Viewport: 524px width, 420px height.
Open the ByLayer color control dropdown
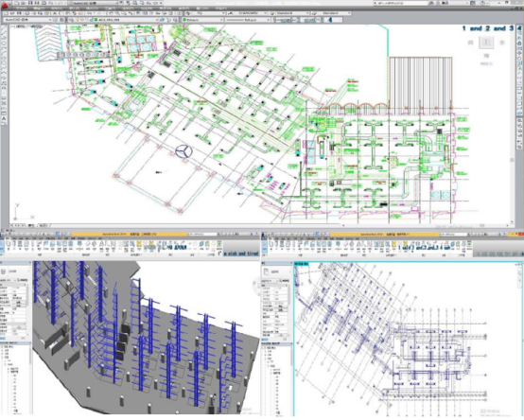pyautogui.click(x=202, y=20)
